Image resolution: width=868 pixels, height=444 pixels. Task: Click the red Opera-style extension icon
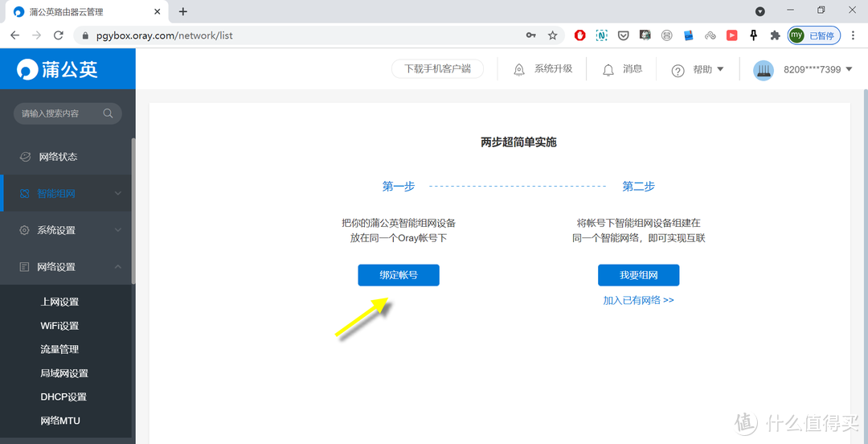(x=580, y=35)
